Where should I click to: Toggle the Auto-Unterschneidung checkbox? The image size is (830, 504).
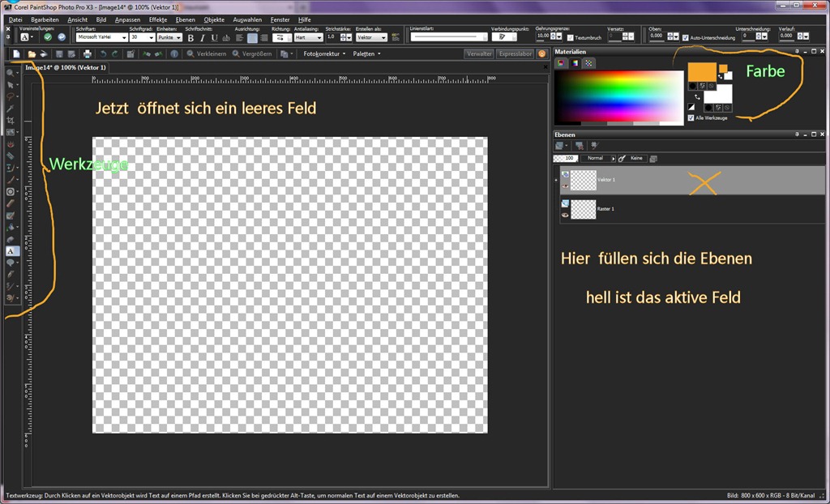(686, 37)
